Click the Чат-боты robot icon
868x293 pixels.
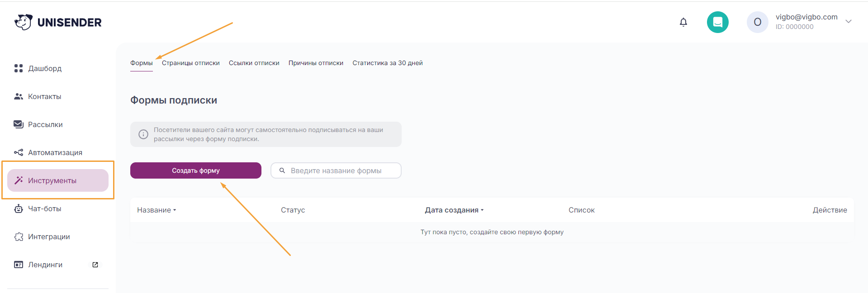coord(19,208)
